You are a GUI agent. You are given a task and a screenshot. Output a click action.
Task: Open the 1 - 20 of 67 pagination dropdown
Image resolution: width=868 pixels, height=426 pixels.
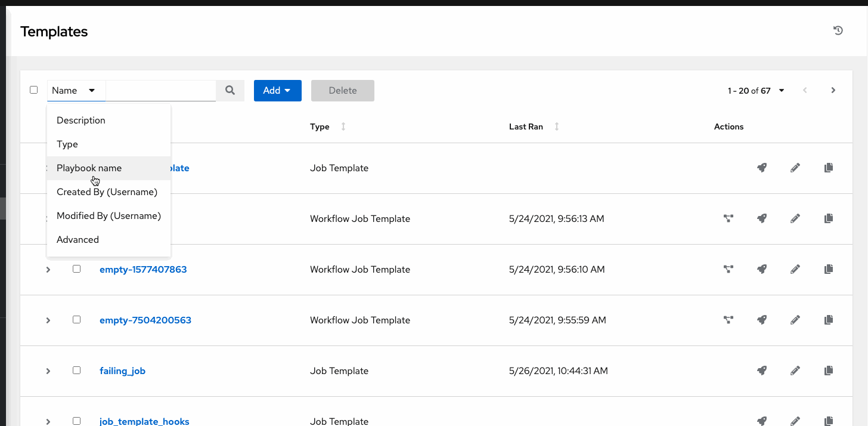[756, 91]
